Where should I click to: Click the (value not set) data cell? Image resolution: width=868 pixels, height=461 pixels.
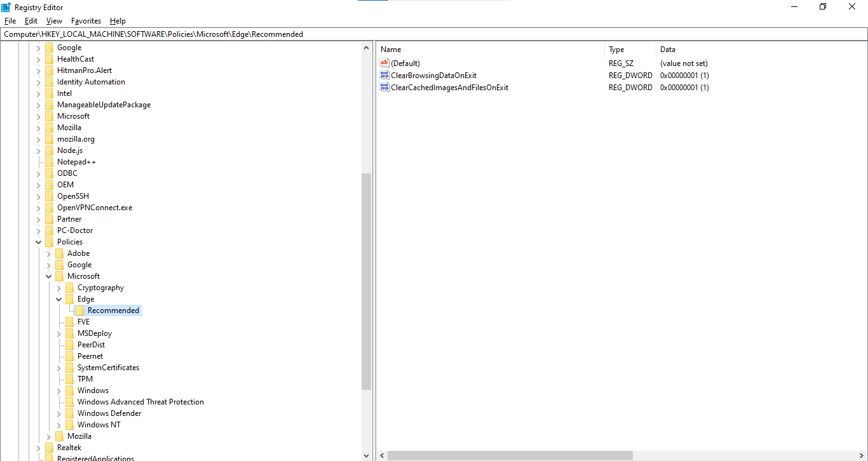click(684, 63)
